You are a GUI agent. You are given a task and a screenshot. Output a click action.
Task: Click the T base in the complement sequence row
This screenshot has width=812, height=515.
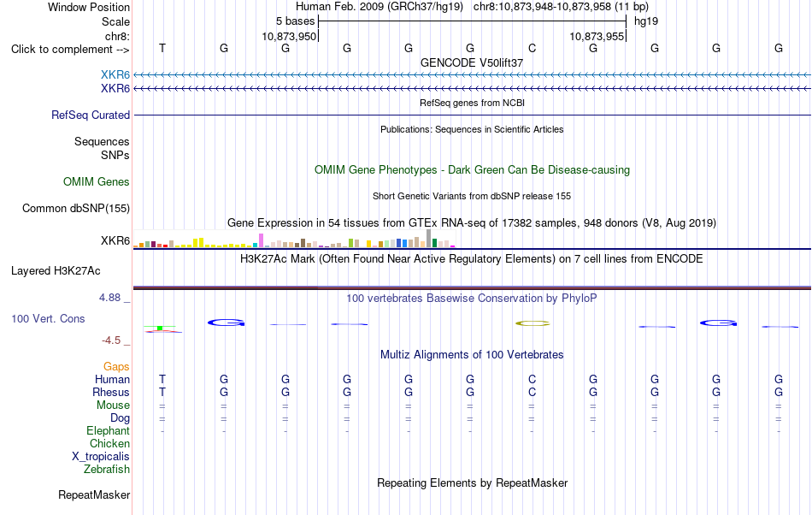(x=162, y=48)
